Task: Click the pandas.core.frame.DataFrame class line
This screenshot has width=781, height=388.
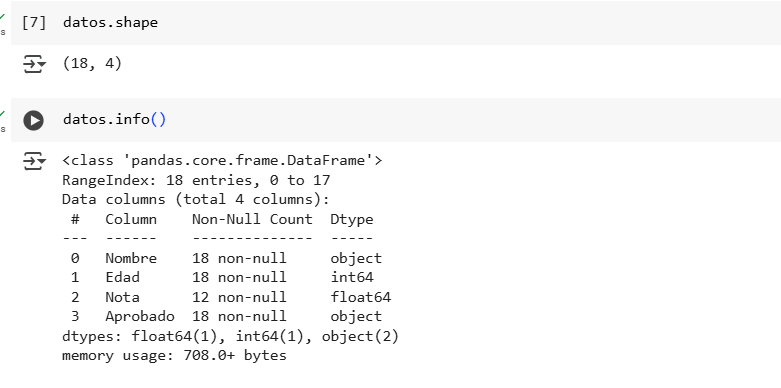Action: 222,160
